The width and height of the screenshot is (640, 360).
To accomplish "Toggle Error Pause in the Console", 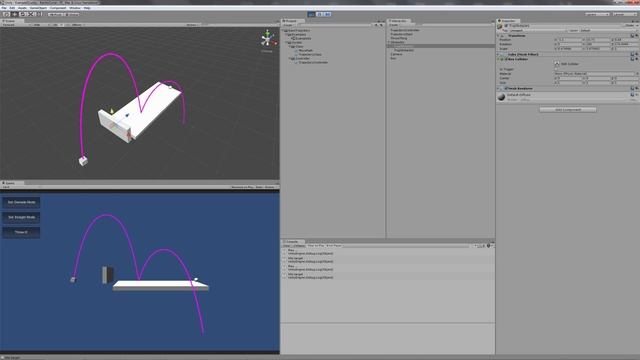I will coord(334,246).
